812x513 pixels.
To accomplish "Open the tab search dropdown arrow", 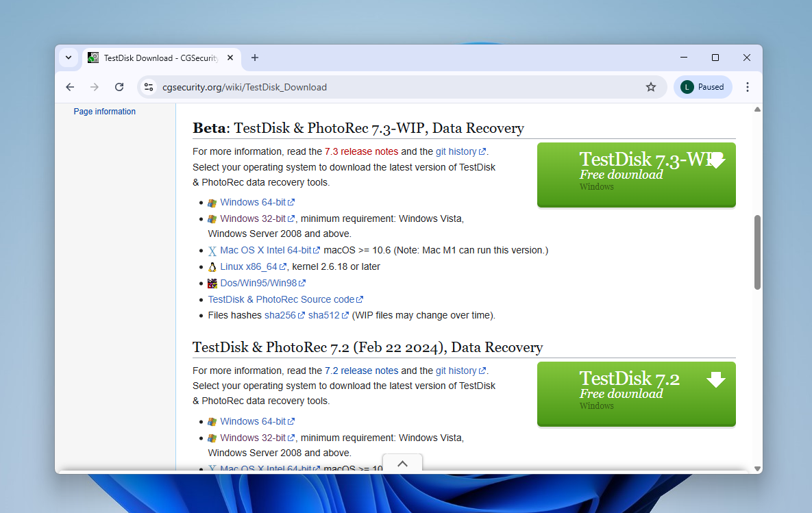I will 69,58.
